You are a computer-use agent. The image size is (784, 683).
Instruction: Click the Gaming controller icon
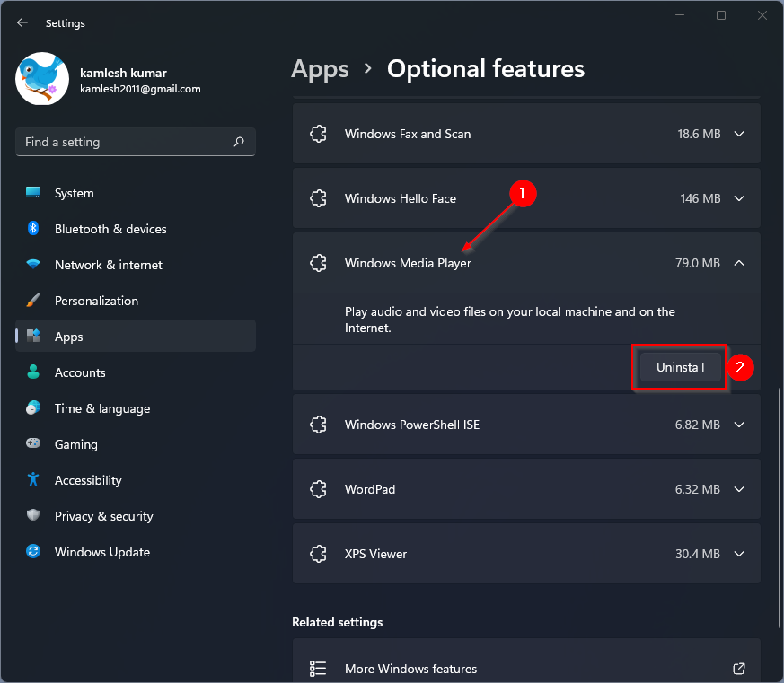[33, 444]
